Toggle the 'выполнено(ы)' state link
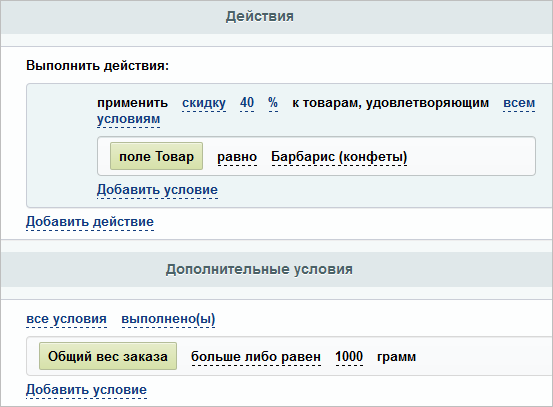The height and width of the screenshot is (407, 553). [x=168, y=319]
